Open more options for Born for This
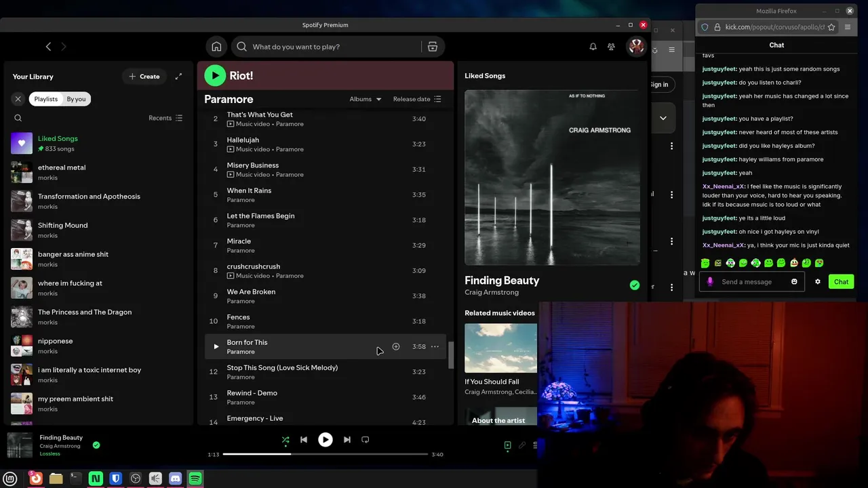868x488 pixels. click(435, 346)
